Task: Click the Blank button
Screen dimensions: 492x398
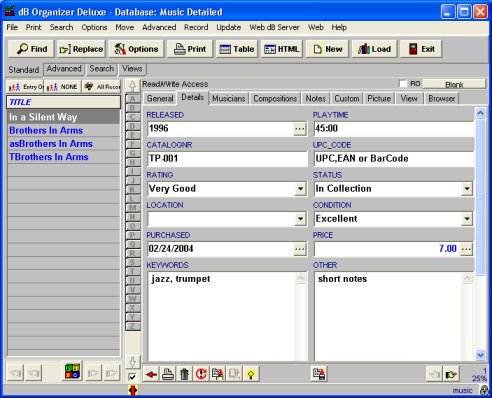Action: coord(454,85)
